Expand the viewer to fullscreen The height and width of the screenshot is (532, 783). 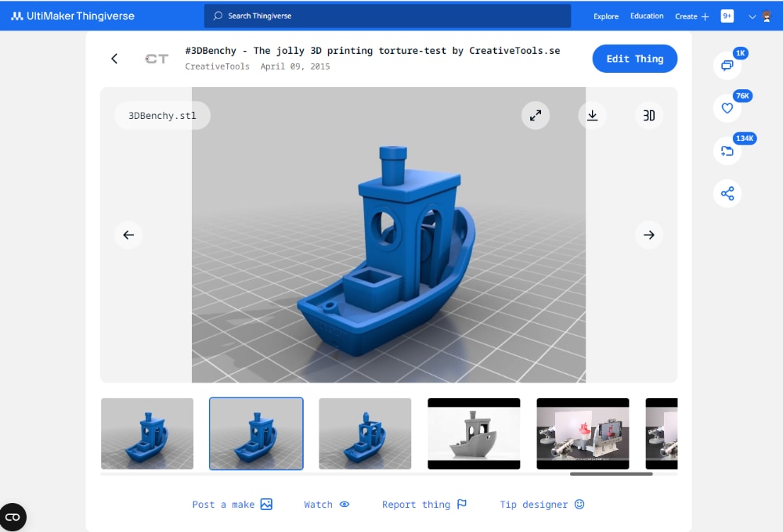tap(536, 116)
